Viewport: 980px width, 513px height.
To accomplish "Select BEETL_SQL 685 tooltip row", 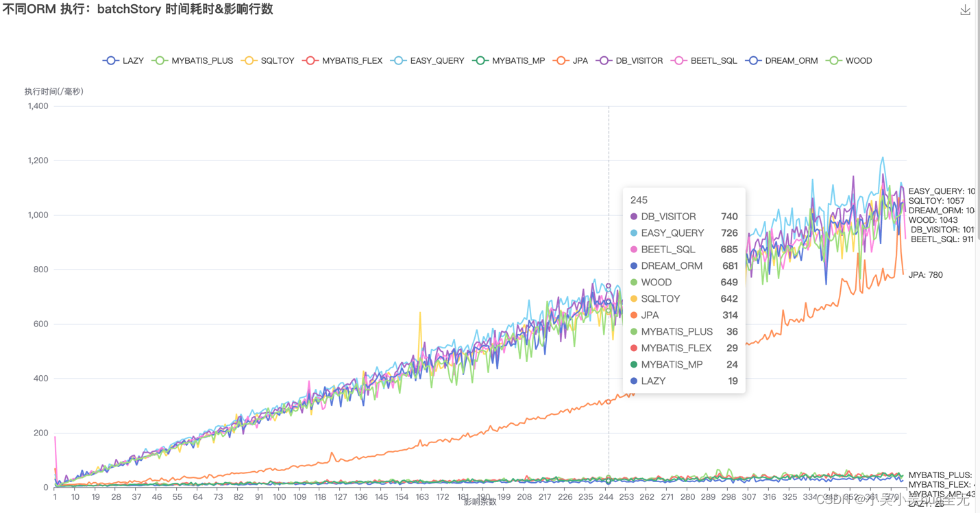I will pos(684,250).
